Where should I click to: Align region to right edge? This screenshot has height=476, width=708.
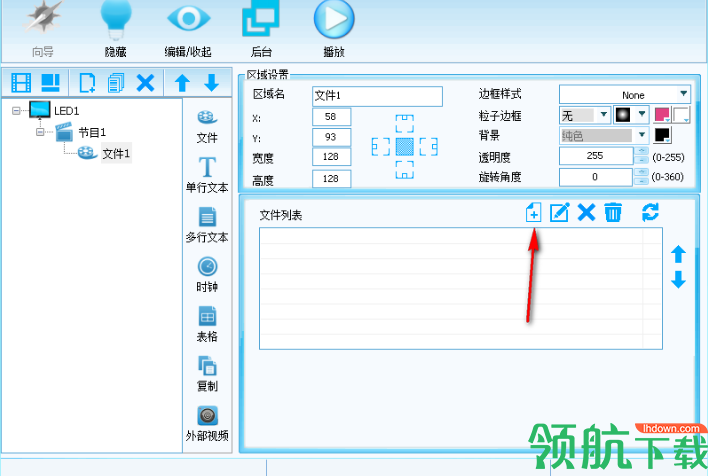[428, 147]
